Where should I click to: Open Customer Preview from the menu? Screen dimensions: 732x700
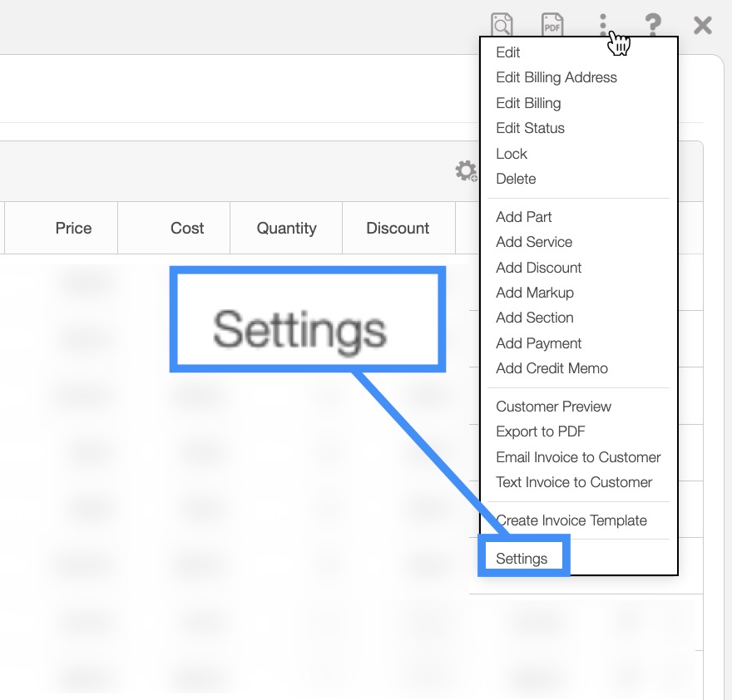pos(553,407)
